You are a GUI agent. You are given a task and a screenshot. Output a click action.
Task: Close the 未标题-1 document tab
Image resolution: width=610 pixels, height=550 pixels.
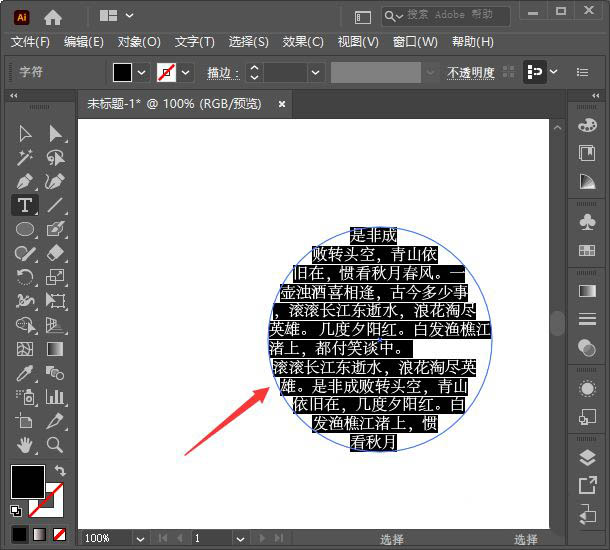point(282,104)
